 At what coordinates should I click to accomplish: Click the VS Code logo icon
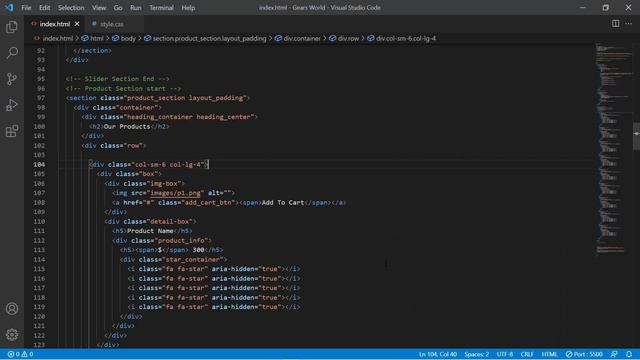click(x=9, y=7)
